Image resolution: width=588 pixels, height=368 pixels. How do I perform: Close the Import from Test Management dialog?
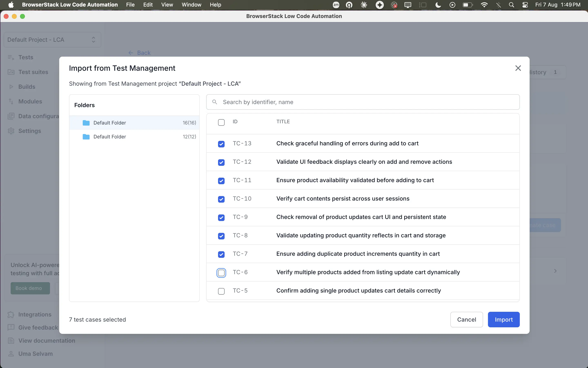(x=518, y=68)
